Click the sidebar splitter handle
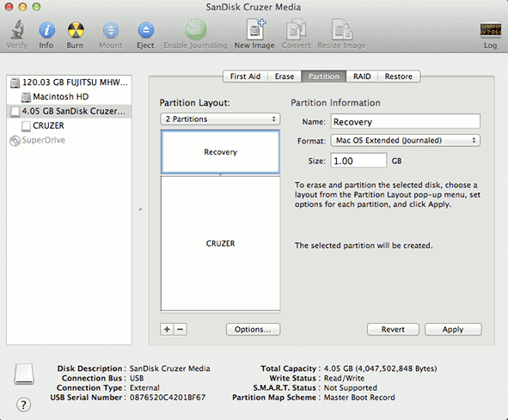 pyautogui.click(x=140, y=210)
